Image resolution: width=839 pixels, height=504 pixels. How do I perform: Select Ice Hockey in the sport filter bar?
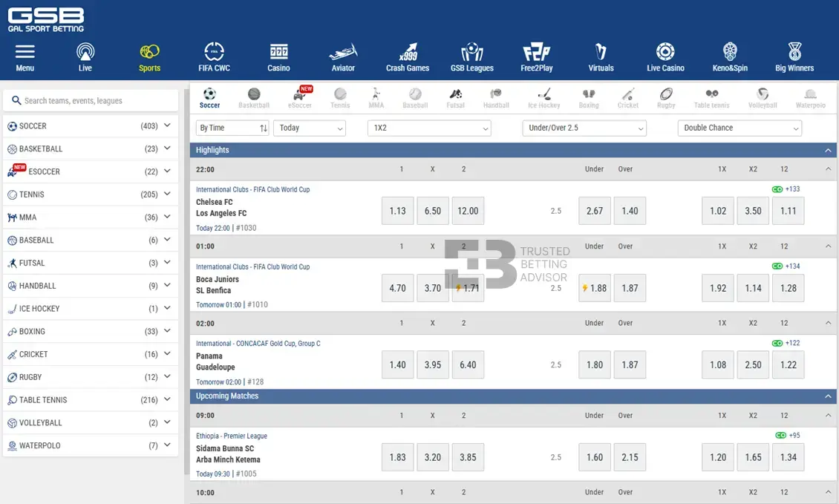(543, 99)
